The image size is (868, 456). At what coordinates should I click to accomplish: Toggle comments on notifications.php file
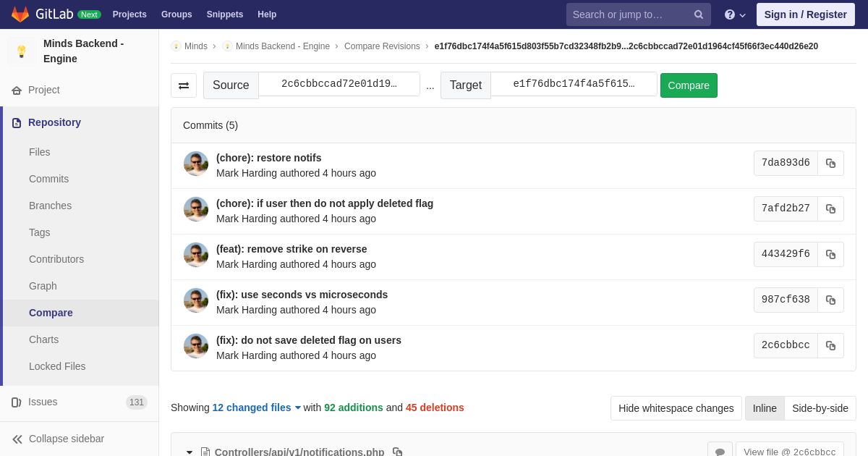[720, 451]
